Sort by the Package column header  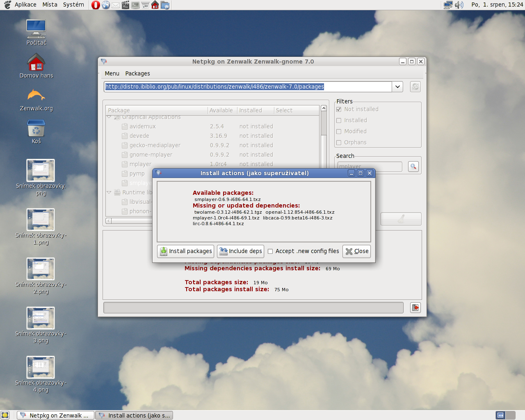(157, 110)
